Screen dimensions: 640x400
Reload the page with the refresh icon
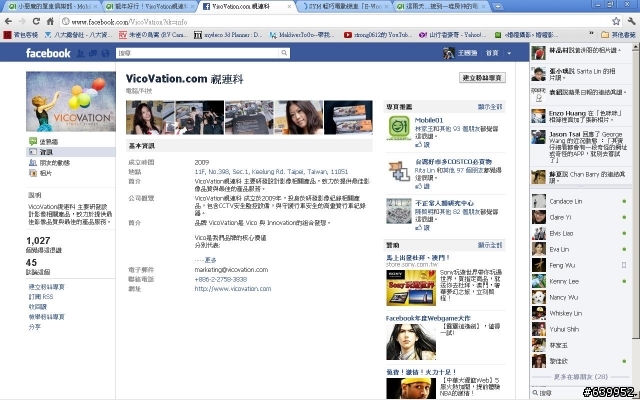coord(36,22)
